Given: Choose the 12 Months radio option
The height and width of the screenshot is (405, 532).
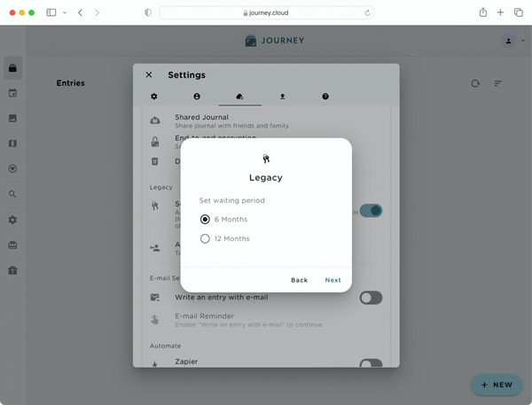Looking at the screenshot, I should click(x=206, y=238).
